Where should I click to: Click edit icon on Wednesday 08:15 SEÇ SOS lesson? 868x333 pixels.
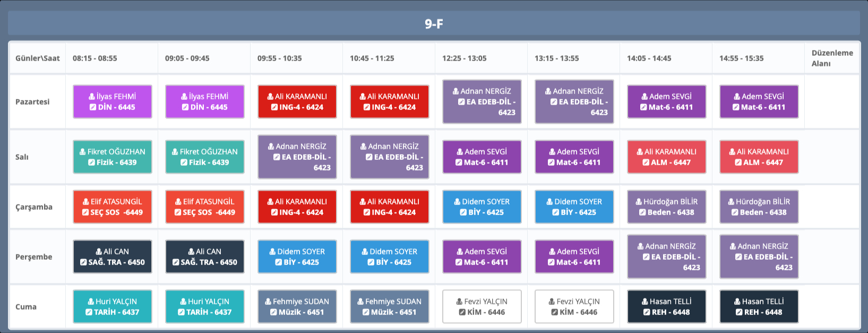[x=85, y=212]
